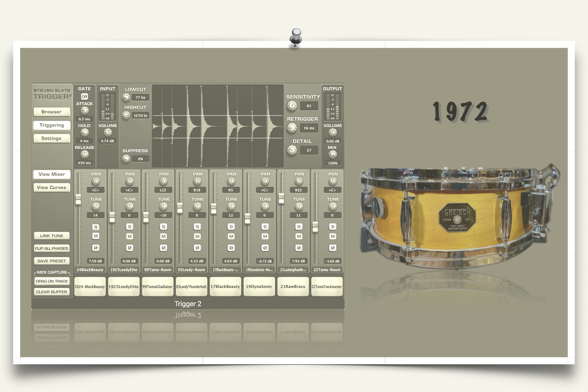Screen dimensions: 588x392
Task: Mute the 99Tama-Room channel
Action: [163, 236]
